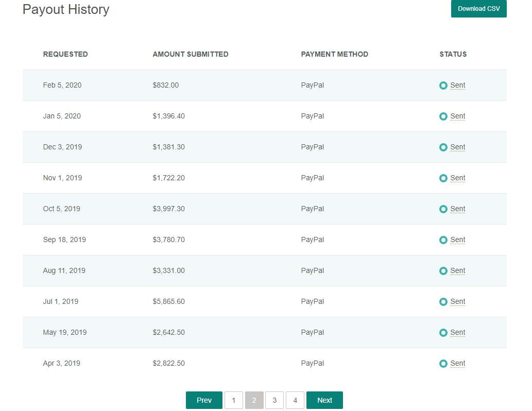Screen dimensions: 532x411
Task: Click the status circle icon for Dec 3, 2019
Action: (x=443, y=147)
